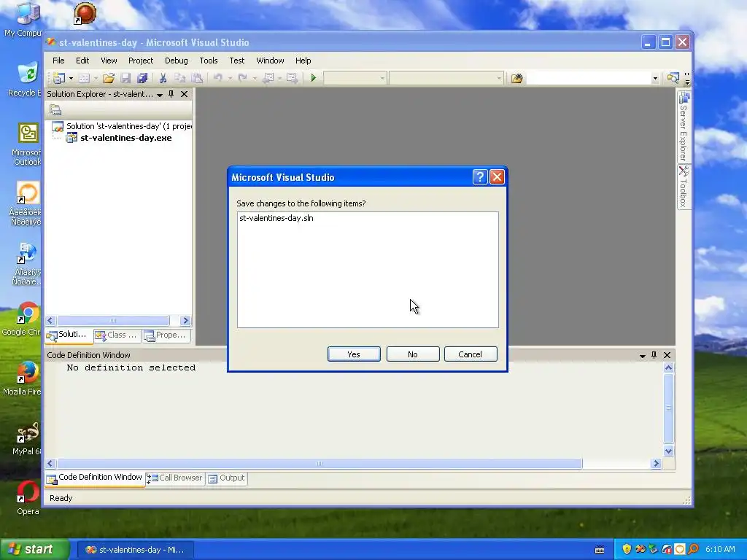Click the Redo arrow icon
The image size is (747, 560).
(242, 78)
